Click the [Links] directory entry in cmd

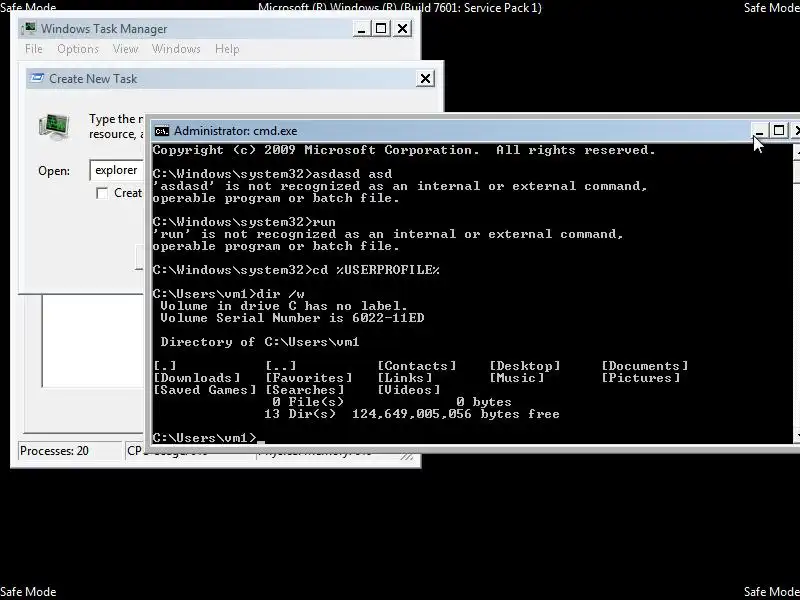[405, 378]
